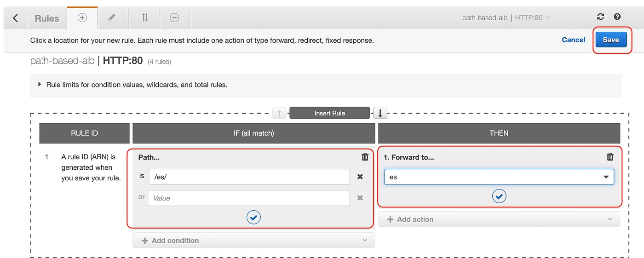
Task: Click the back arrow icon
Action: pyautogui.click(x=16, y=18)
